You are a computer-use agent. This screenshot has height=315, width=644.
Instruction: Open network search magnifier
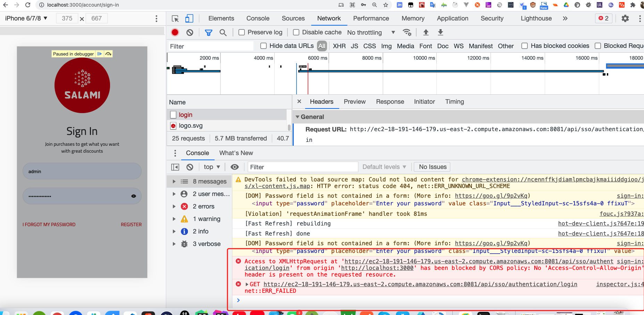(223, 33)
